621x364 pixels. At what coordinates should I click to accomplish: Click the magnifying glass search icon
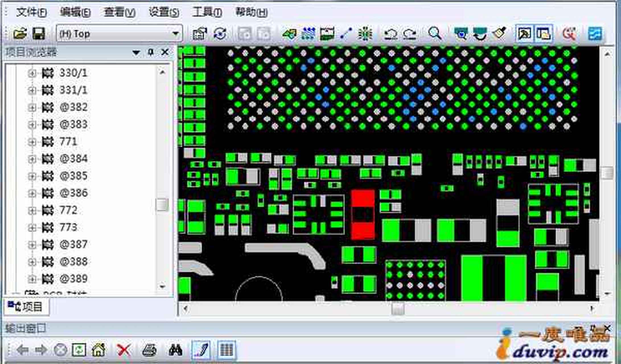click(x=435, y=34)
